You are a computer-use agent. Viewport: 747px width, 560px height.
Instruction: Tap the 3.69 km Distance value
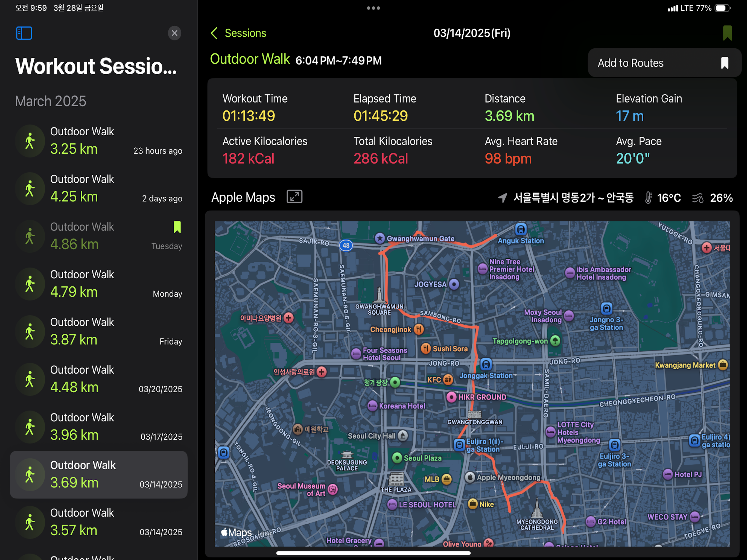(x=510, y=116)
